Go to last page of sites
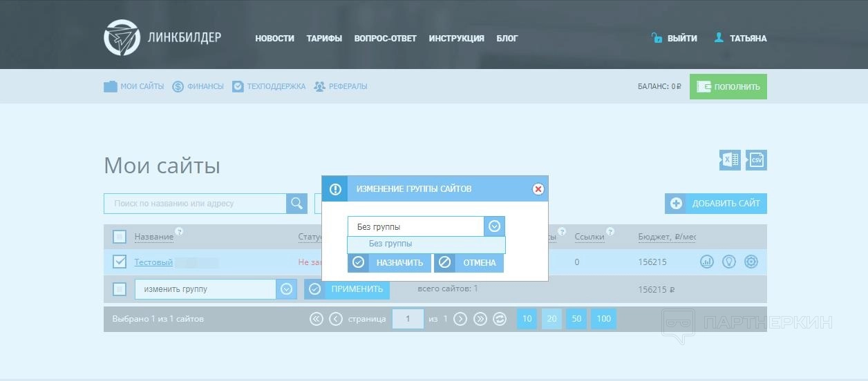Image resolution: width=868 pixels, height=381 pixels. click(480, 319)
